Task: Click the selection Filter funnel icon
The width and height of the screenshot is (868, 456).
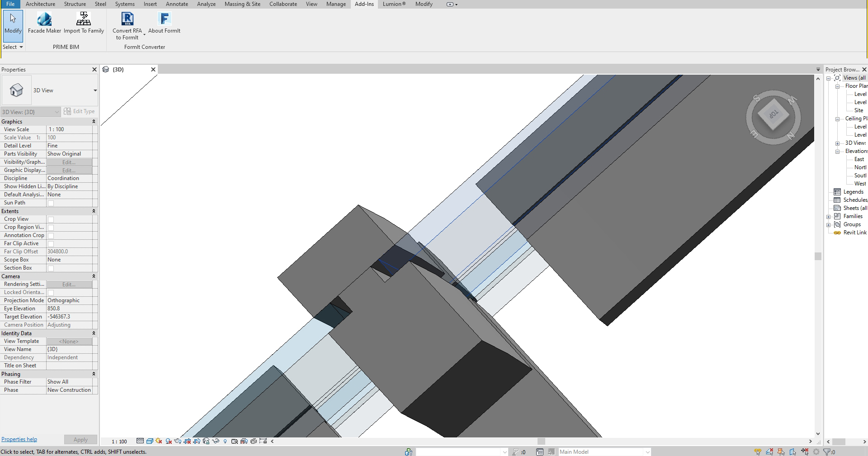Action: click(827, 451)
